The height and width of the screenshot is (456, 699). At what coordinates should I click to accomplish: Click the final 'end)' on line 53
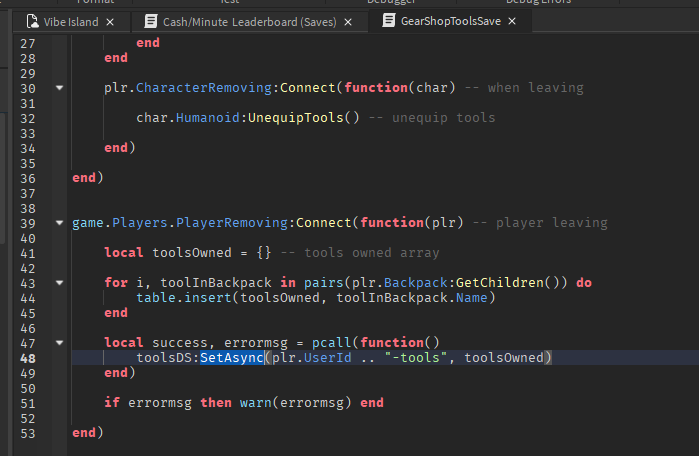pos(88,433)
